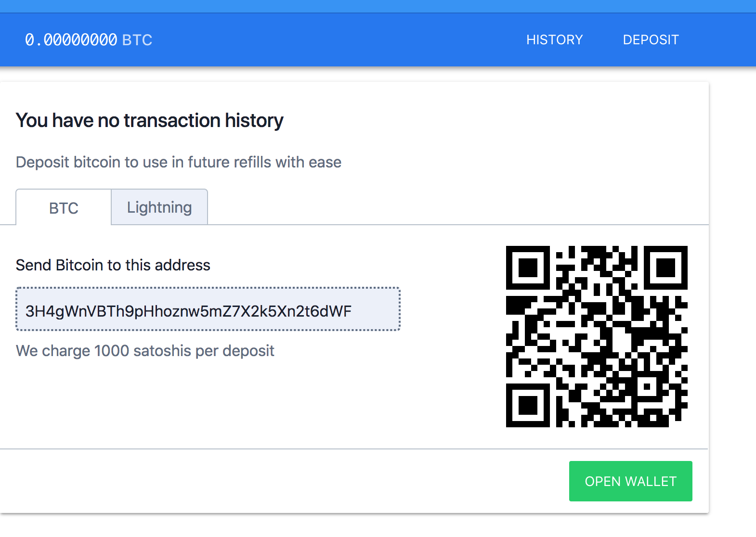
Task: Click the empty card footer left of OPEN WALLET
Action: coord(284,481)
